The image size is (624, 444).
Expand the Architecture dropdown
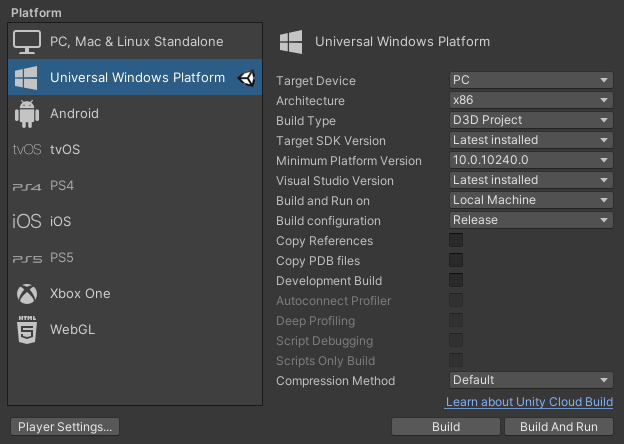click(x=530, y=101)
